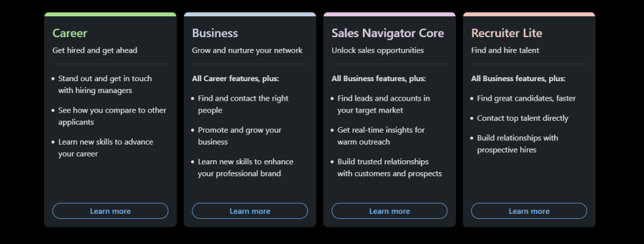This screenshot has width=644, height=244.
Task: Click the Sales Navigator Core heading
Action: coord(387,33)
